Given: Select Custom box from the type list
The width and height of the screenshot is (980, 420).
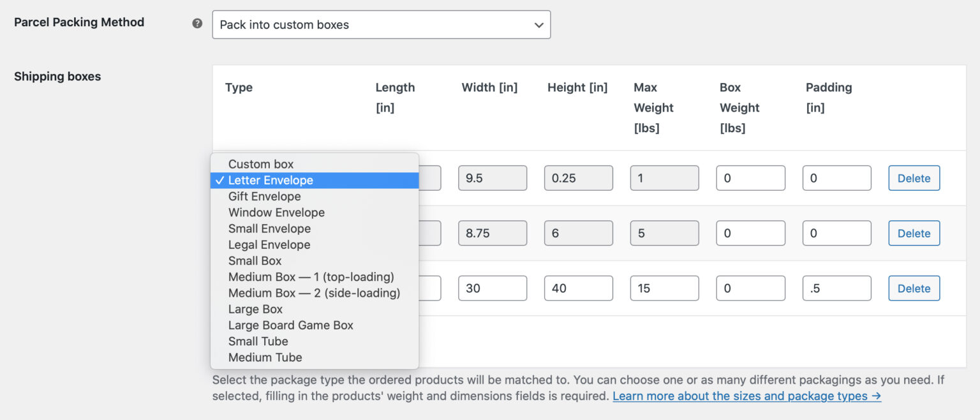Looking at the screenshot, I should click(x=260, y=164).
